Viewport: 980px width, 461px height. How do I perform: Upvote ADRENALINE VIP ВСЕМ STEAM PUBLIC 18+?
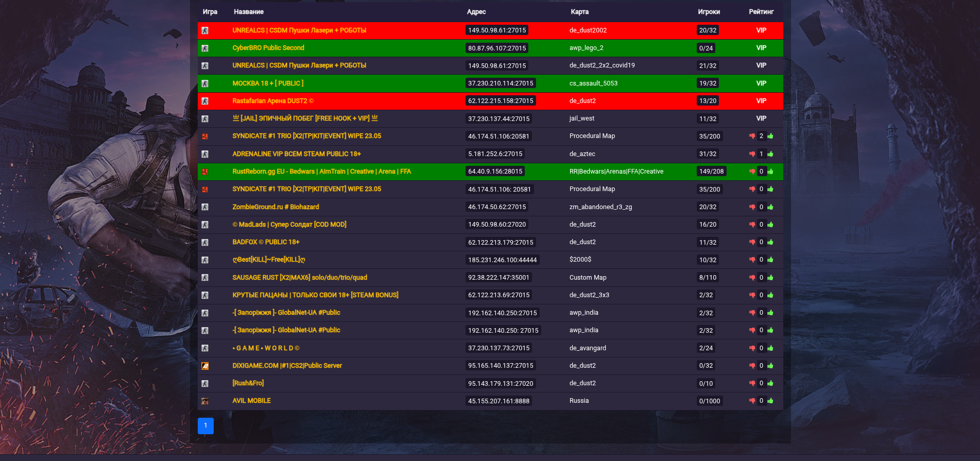[x=770, y=153]
